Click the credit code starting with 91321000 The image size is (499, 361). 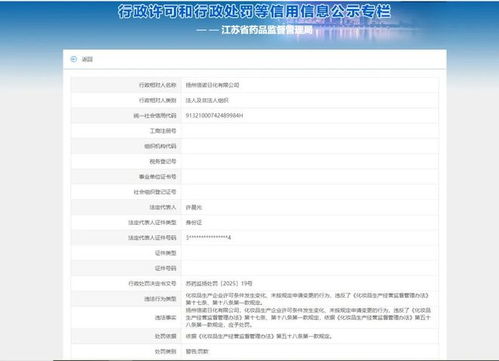pos(214,116)
